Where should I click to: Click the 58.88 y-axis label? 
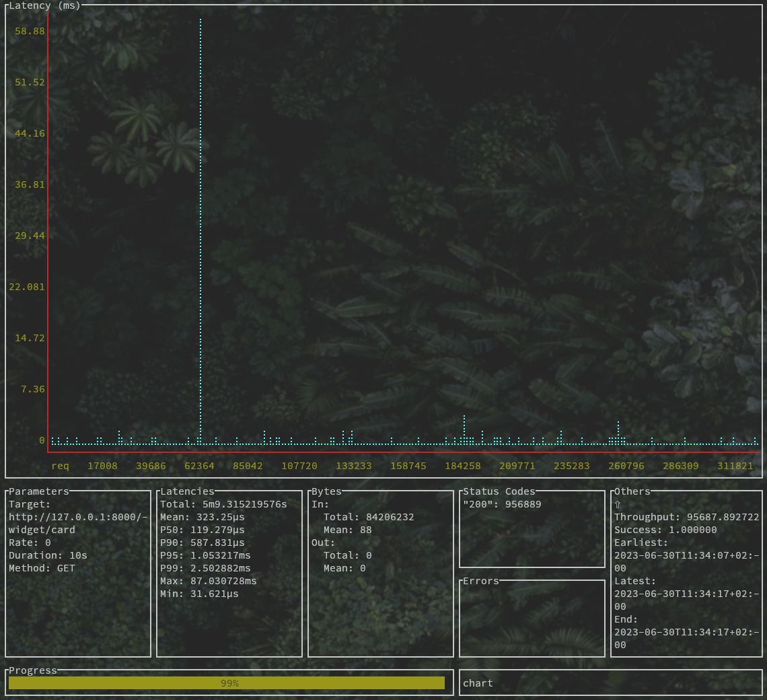(x=30, y=31)
